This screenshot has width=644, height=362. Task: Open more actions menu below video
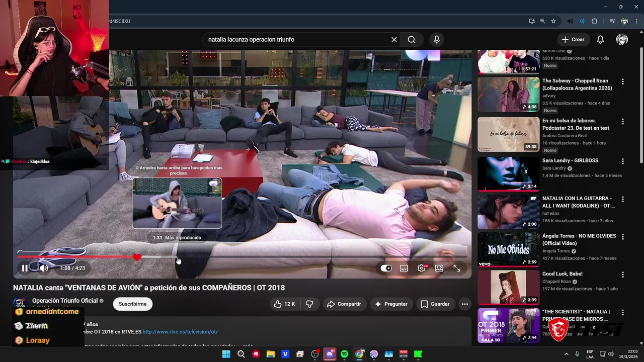pos(465,304)
